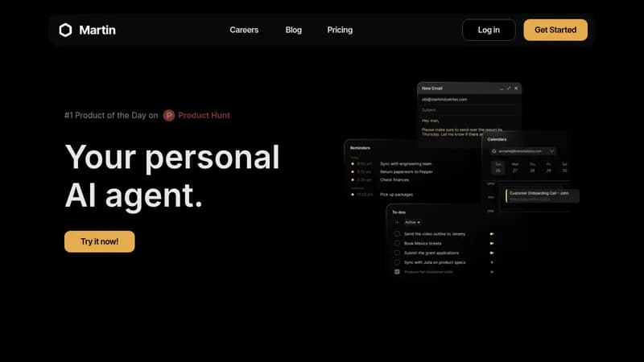This screenshot has width=644, height=362.
Task: Select day 26 in the Calendars week strip
Action: [497, 168]
